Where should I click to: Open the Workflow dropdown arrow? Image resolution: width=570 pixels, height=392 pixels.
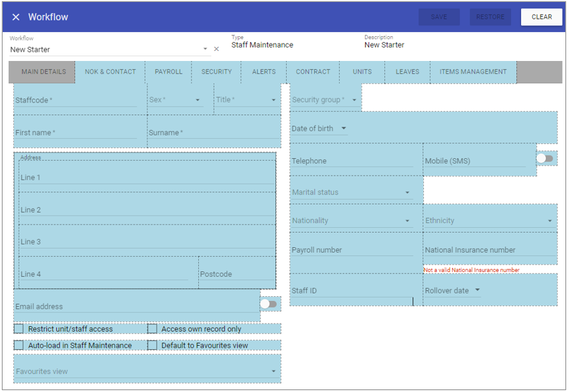(205, 49)
